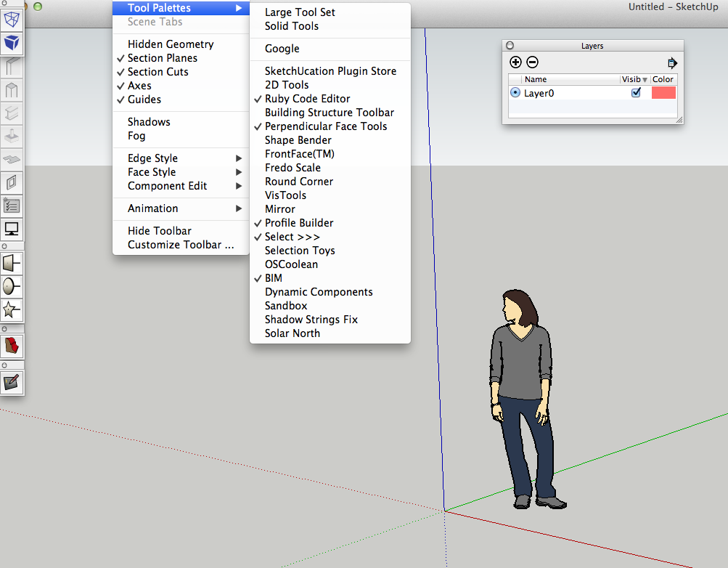The image size is (728, 568).
Task: Click the Add Layer plus icon
Action: (x=515, y=63)
